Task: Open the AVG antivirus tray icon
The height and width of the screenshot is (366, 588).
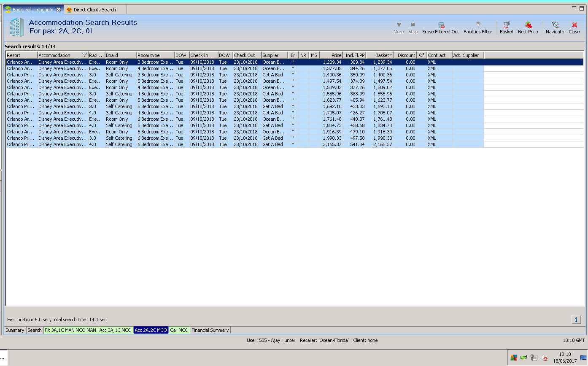Action: coord(513,358)
